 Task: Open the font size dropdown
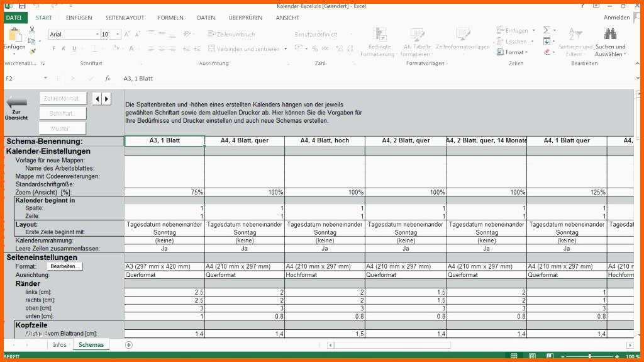(x=118, y=34)
